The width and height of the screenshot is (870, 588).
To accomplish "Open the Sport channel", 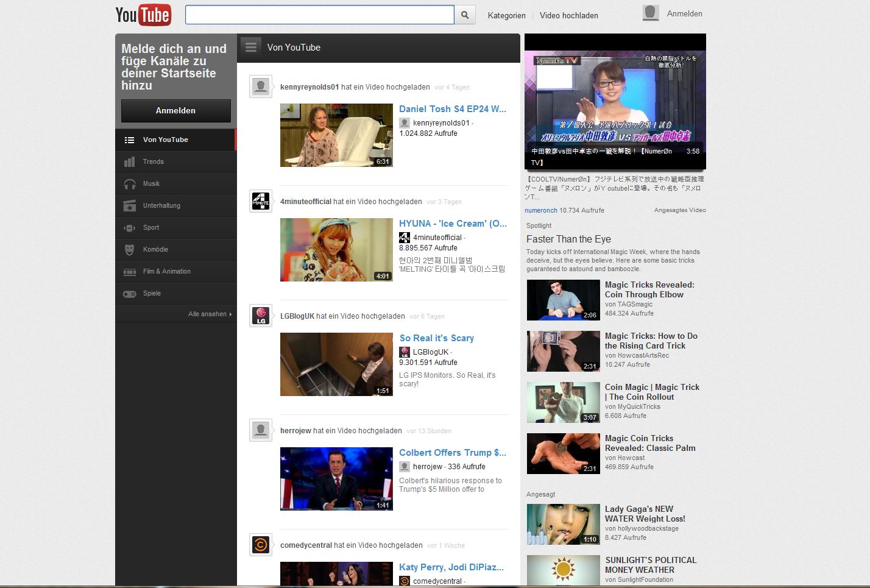I will tap(175, 227).
